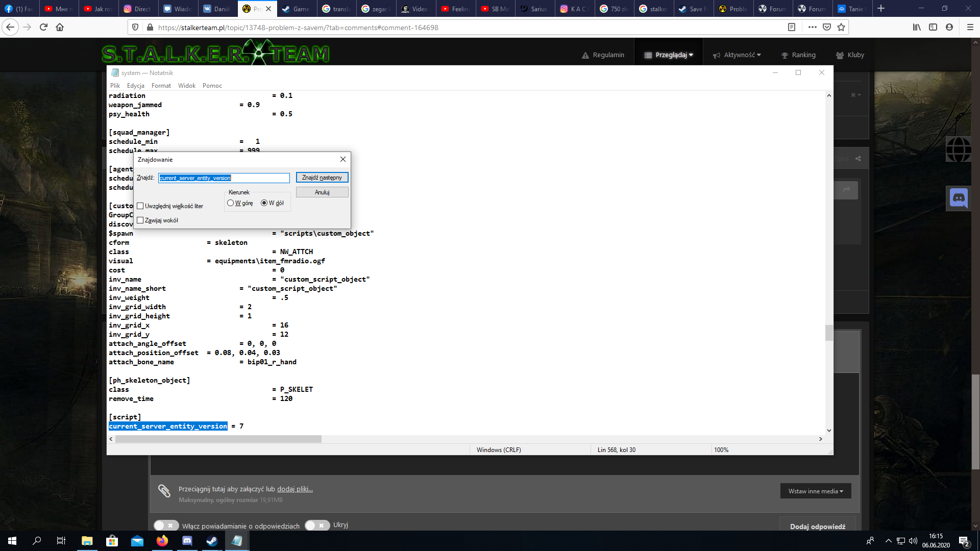Click the dodaj pliki link
This screenshot has height=551, width=980.
coord(295,489)
